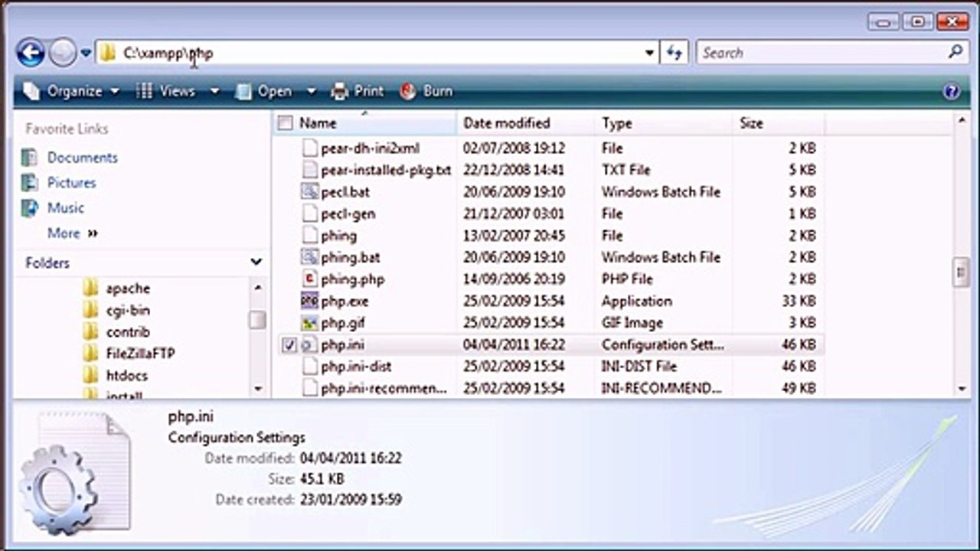This screenshot has width=980, height=551.
Task: Open Music in Favorite Links
Action: (x=65, y=208)
